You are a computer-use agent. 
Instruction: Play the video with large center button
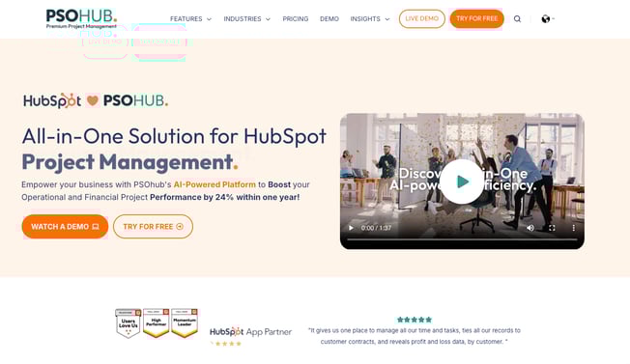pyautogui.click(x=462, y=182)
